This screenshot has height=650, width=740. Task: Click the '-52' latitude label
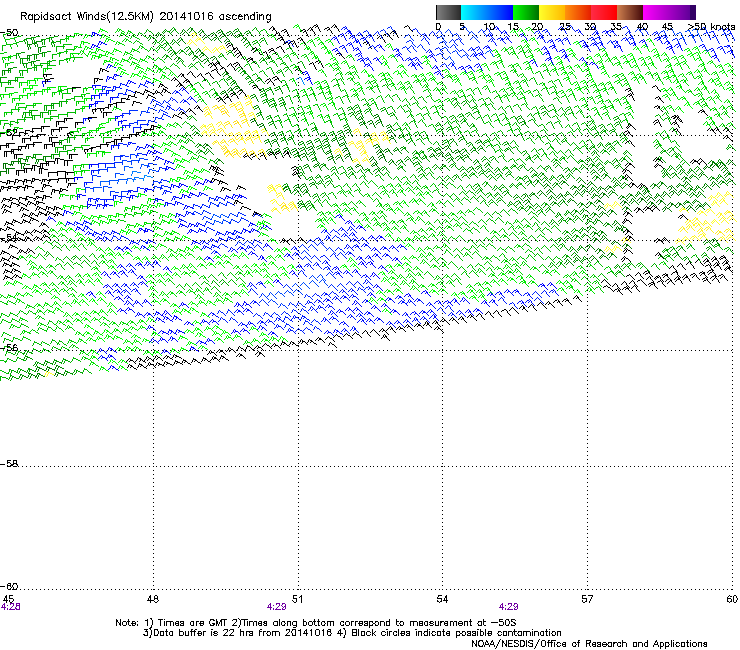pos(9,133)
